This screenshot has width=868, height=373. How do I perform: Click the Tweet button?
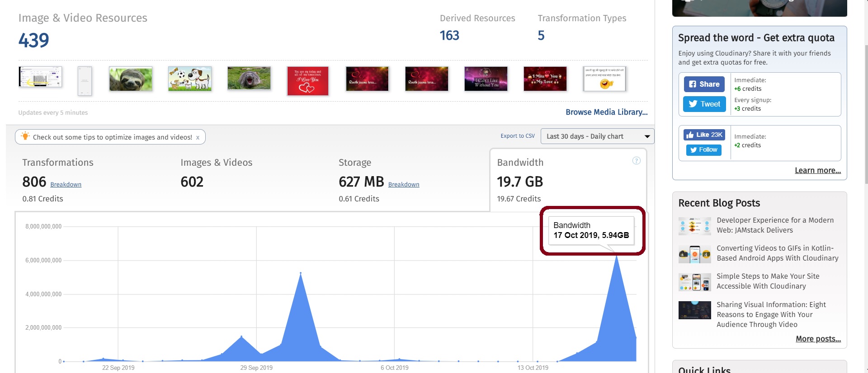pos(704,104)
